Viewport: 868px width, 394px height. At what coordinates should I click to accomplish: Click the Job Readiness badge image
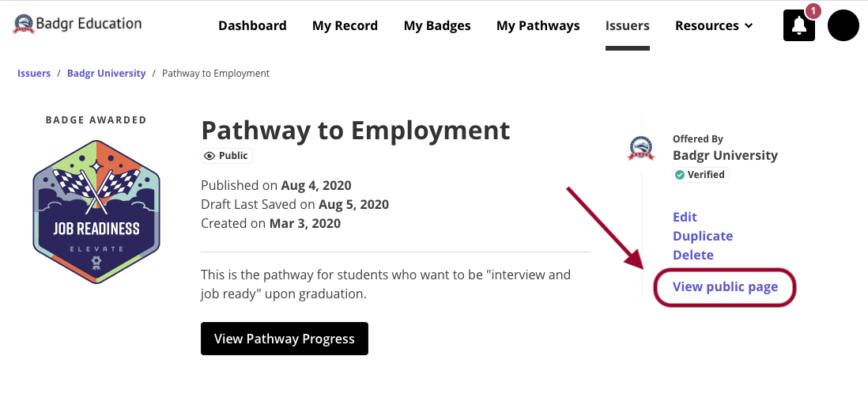tap(96, 211)
